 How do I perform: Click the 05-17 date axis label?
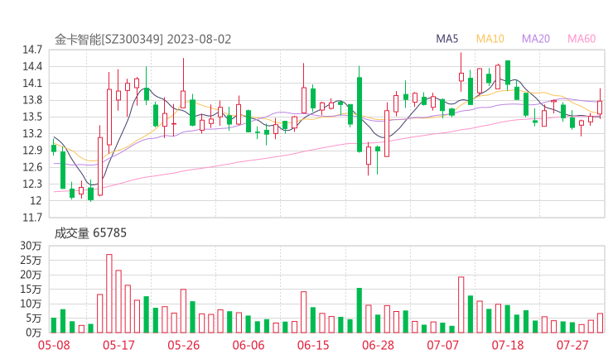[x=118, y=345]
